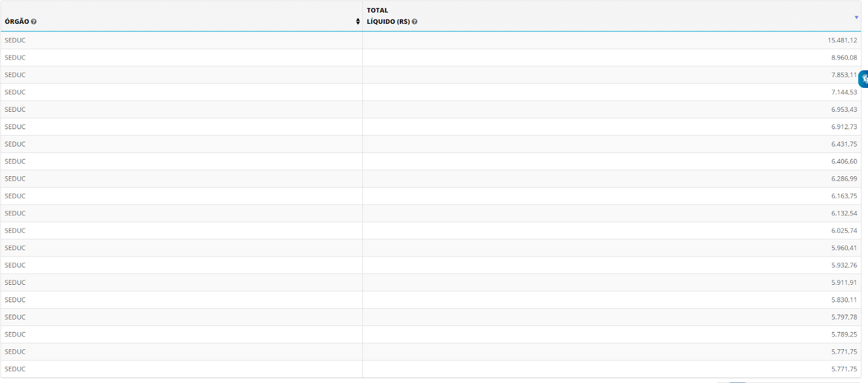Select the value 15.481,12
The width and height of the screenshot is (868, 383).
[843, 40]
